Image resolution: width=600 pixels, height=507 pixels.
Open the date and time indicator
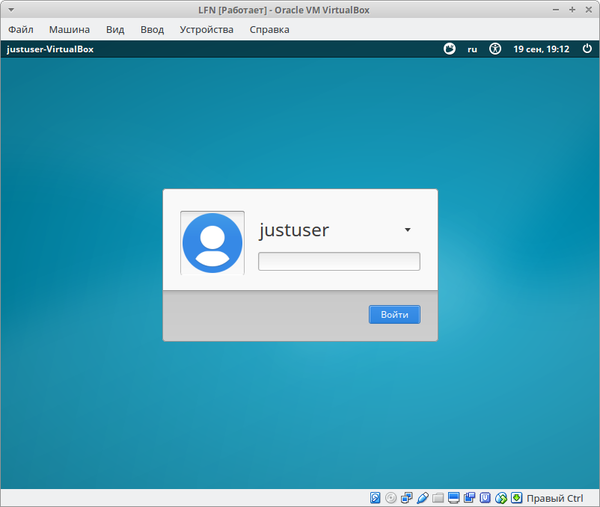click(x=541, y=48)
